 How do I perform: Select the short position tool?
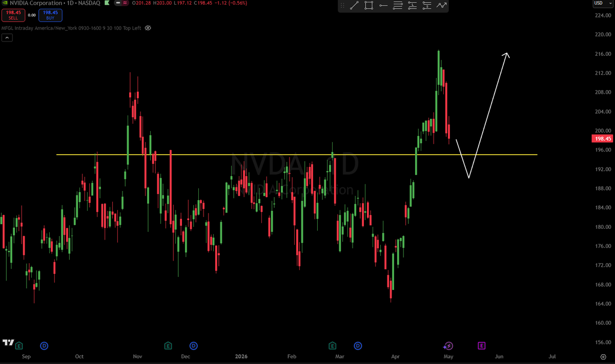click(x=427, y=6)
